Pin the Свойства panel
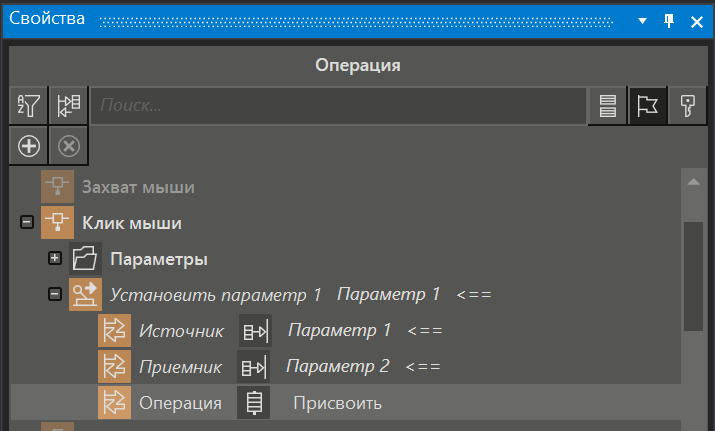This screenshot has width=715, height=431. click(x=669, y=21)
